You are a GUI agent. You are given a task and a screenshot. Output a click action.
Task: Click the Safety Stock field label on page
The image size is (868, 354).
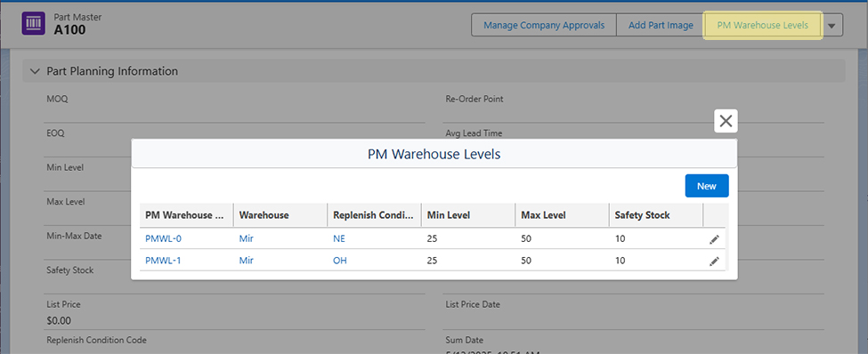pos(70,270)
